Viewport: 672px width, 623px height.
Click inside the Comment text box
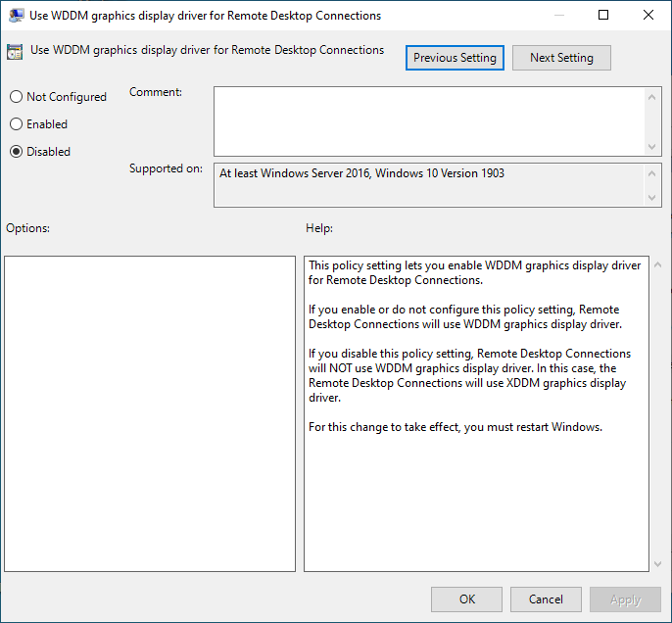coord(429,121)
